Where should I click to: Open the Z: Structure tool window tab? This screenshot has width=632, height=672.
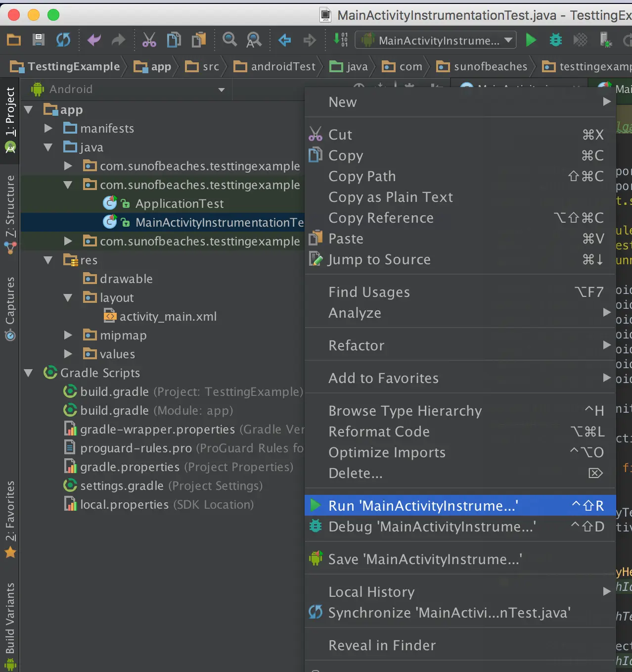pos(10,214)
